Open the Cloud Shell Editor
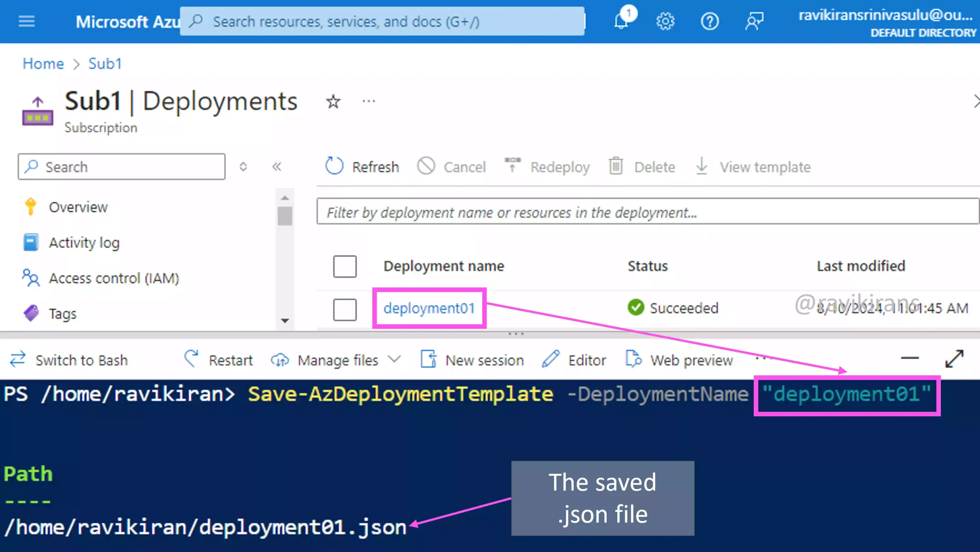This screenshot has height=552, width=980. click(574, 360)
